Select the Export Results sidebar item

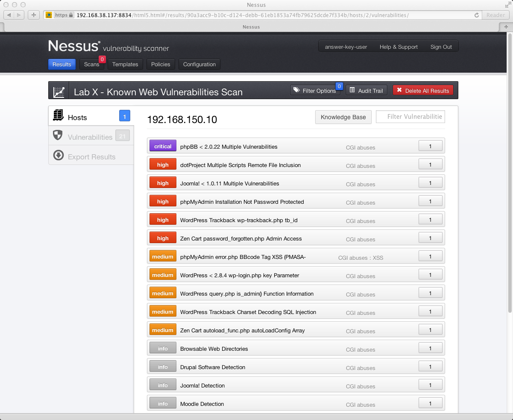(x=91, y=156)
